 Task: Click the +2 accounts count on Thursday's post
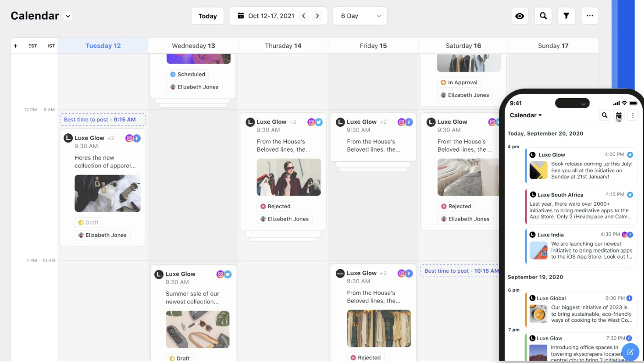coord(293,122)
